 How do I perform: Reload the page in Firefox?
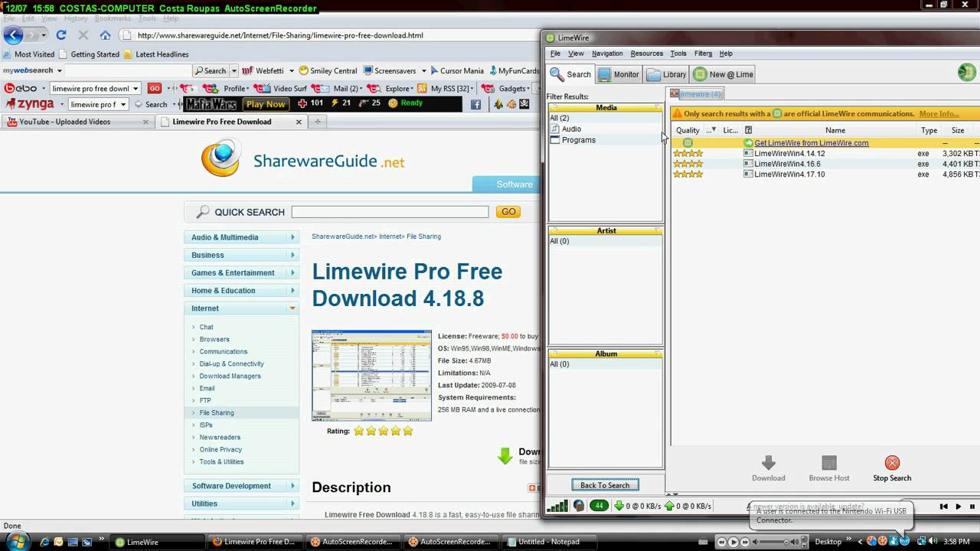pyautogui.click(x=61, y=35)
